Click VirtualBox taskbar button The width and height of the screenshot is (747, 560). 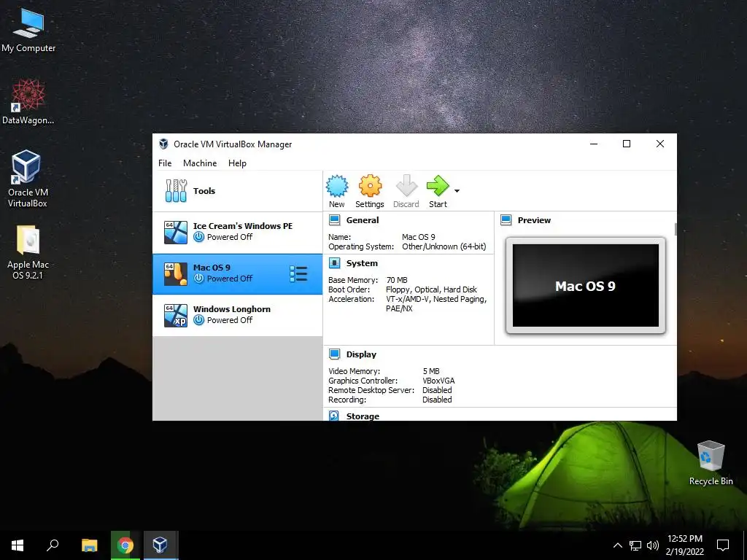tap(160, 545)
